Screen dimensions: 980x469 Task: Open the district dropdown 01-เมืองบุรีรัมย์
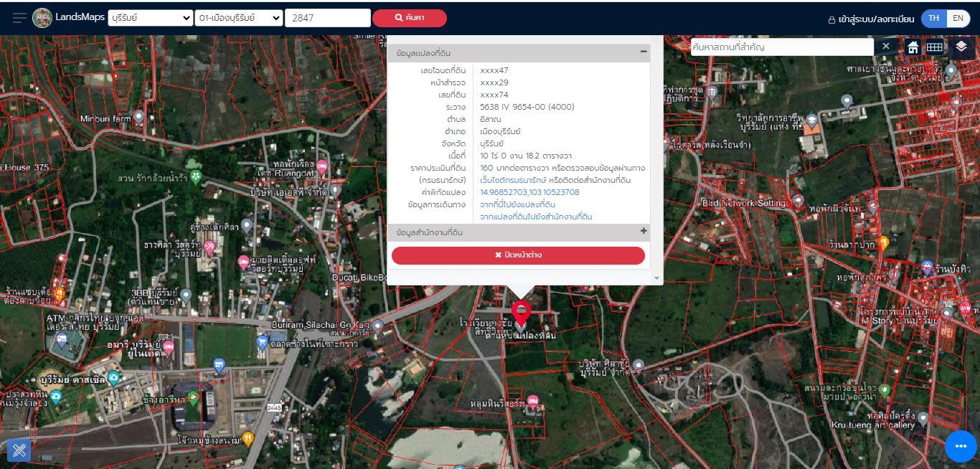coord(238,18)
